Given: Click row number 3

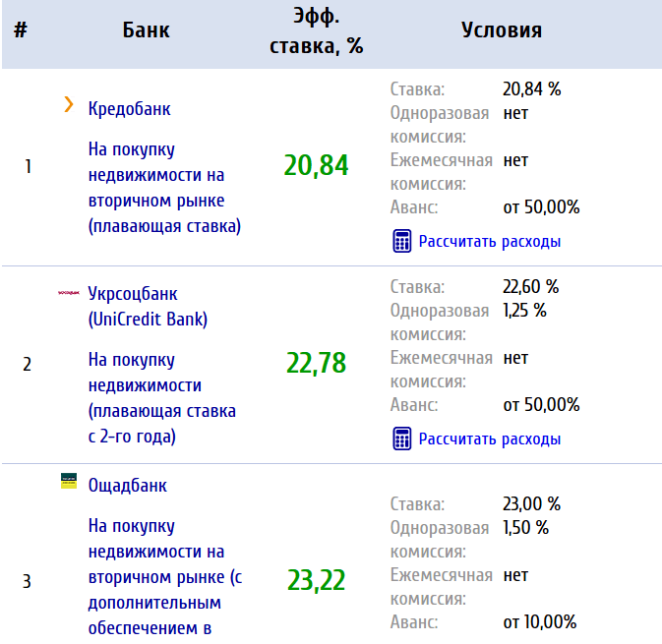Looking at the screenshot, I should tap(27, 581).
